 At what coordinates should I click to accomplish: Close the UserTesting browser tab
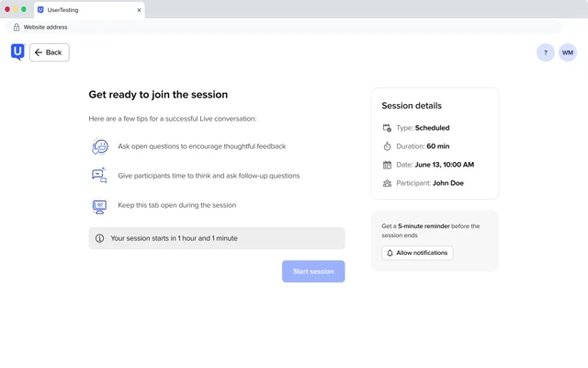pyautogui.click(x=139, y=10)
